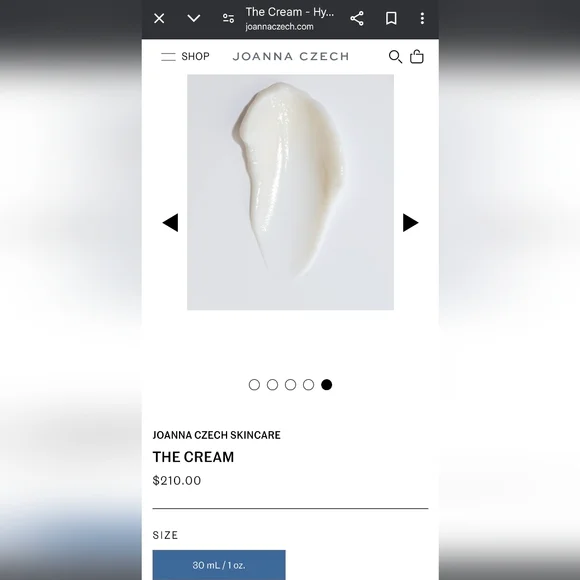Open the three-dot overflow menu
The height and width of the screenshot is (580, 580).
(422, 18)
